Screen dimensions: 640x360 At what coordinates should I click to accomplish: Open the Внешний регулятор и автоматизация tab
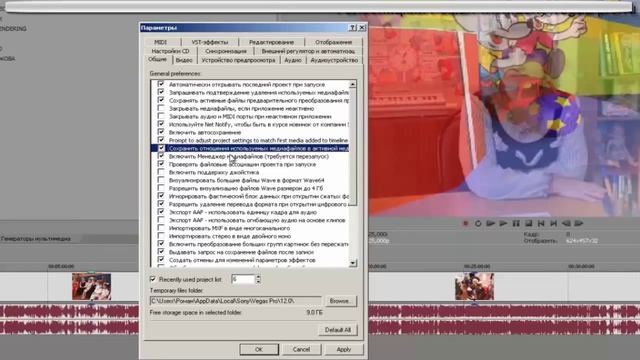click(308, 51)
